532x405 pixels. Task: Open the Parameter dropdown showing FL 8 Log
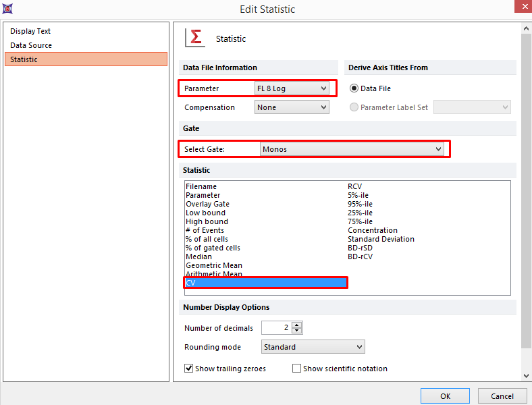point(291,88)
